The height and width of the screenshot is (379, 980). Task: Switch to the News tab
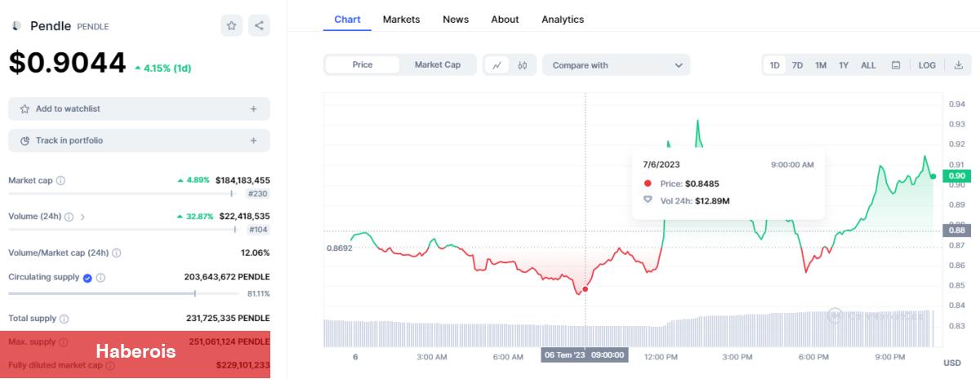tap(456, 19)
